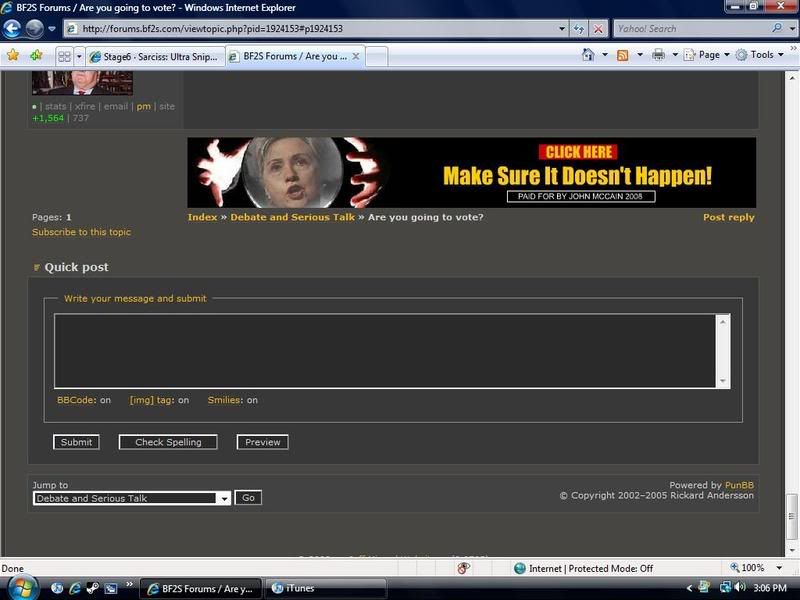800x600 pixels.
Task: Expand the address bar history dropdown
Action: (x=562, y=29)
